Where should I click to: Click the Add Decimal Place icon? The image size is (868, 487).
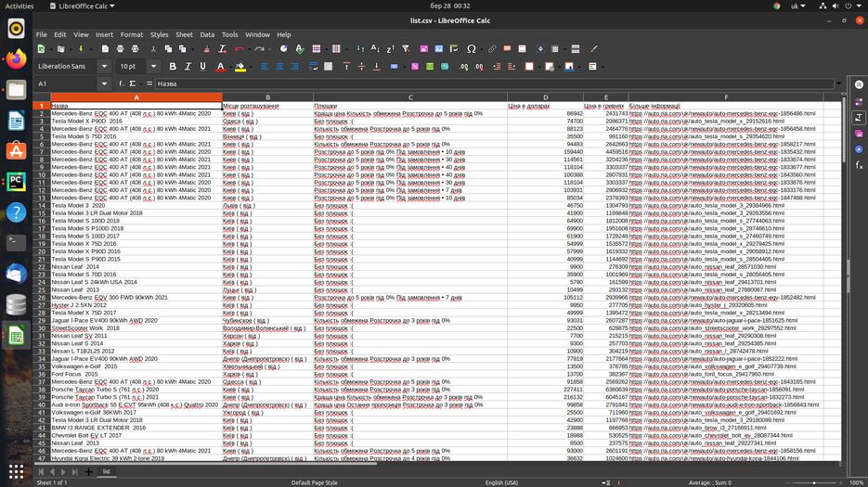463,67
